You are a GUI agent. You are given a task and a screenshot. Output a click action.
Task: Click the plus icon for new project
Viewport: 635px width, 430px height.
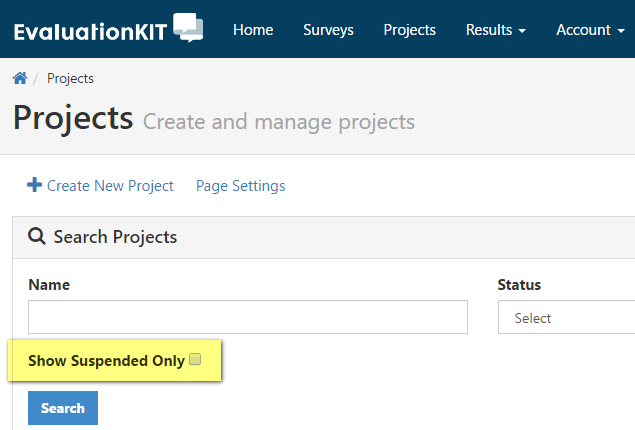(x=34, y=185)
